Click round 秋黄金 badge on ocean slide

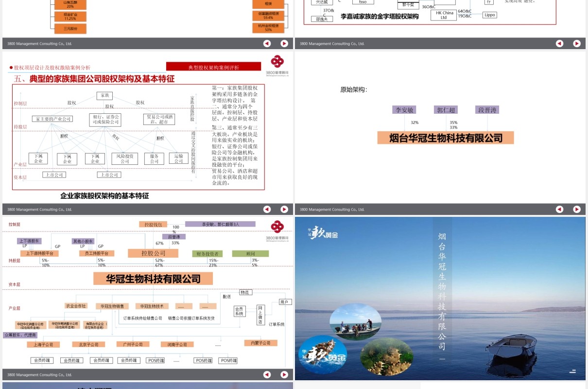click(323, 354)
